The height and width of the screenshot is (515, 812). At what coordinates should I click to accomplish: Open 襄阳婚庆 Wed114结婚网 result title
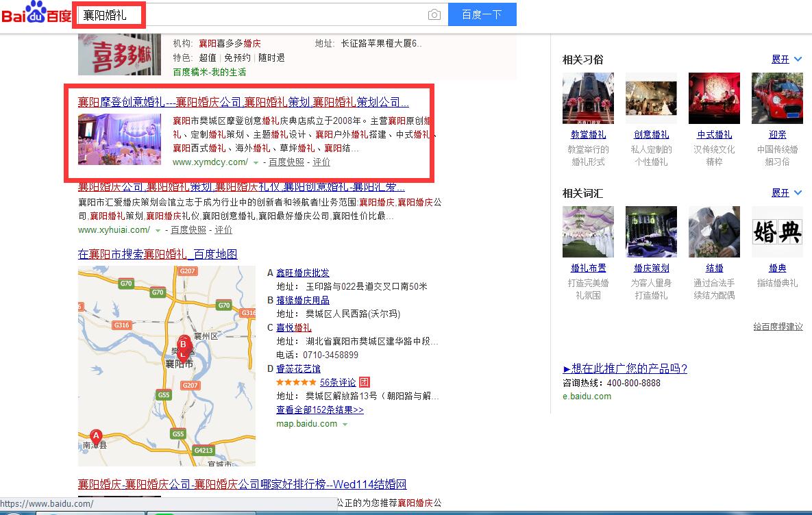pyautogui.click(x=242, y=484)
